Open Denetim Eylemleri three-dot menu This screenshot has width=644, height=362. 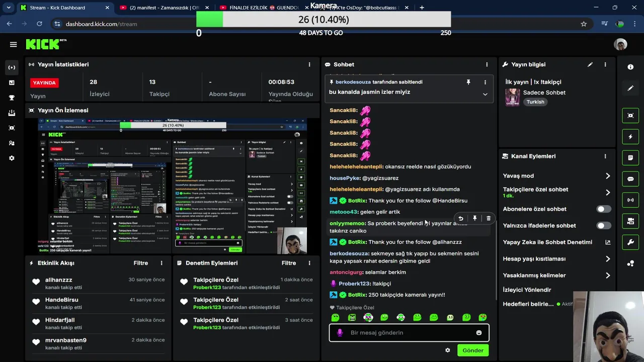pos(309,263)
